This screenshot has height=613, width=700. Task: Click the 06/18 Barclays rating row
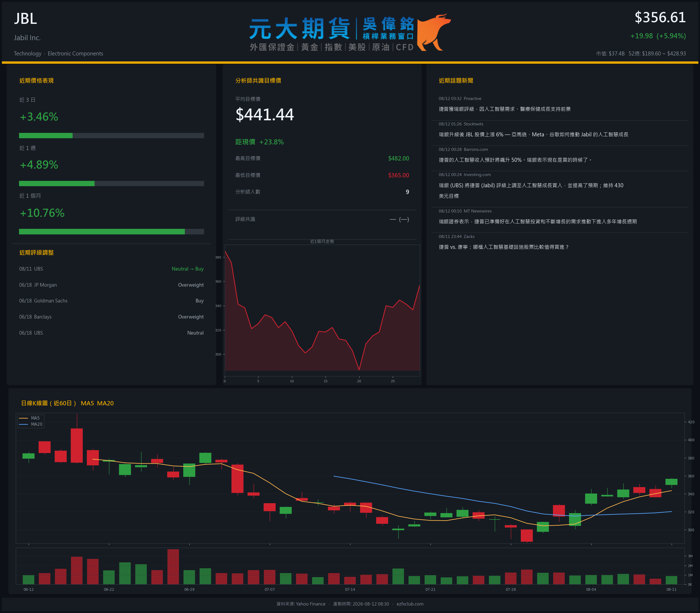[111, 317]
